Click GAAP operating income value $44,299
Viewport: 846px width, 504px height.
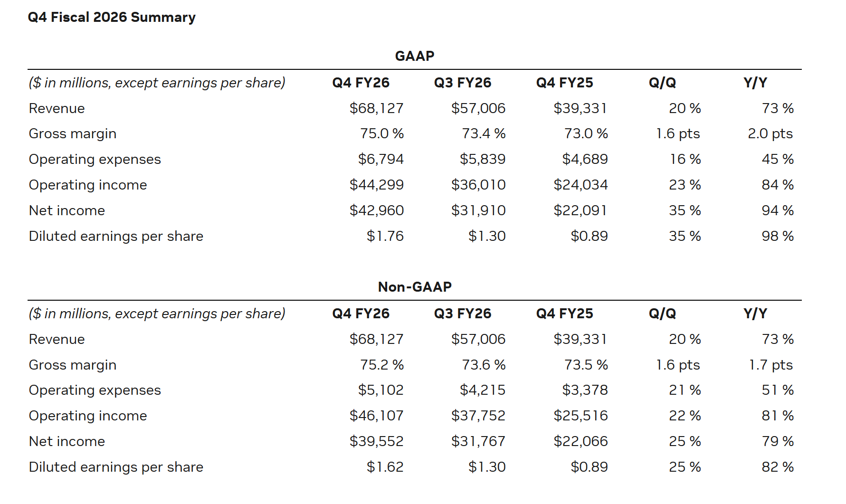click(x=376, y=185)
